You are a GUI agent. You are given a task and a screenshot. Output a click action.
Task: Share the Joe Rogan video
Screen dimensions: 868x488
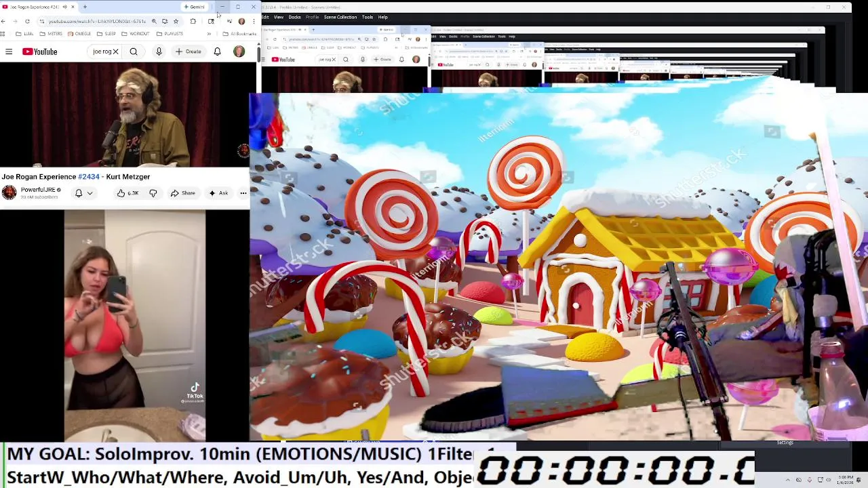[183, 193]
